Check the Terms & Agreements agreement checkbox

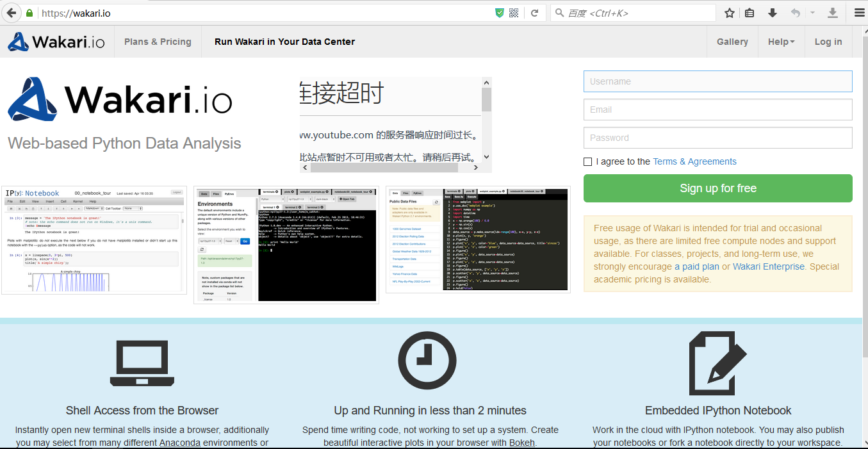pyautogui.click(x=587, y=161)
